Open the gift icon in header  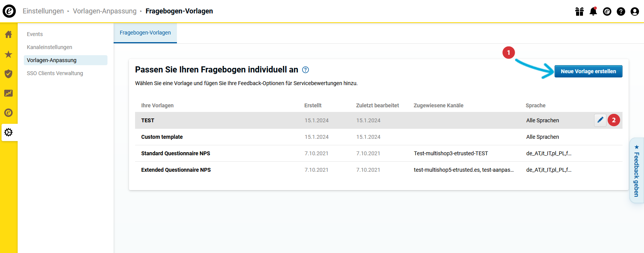point(579,11)
